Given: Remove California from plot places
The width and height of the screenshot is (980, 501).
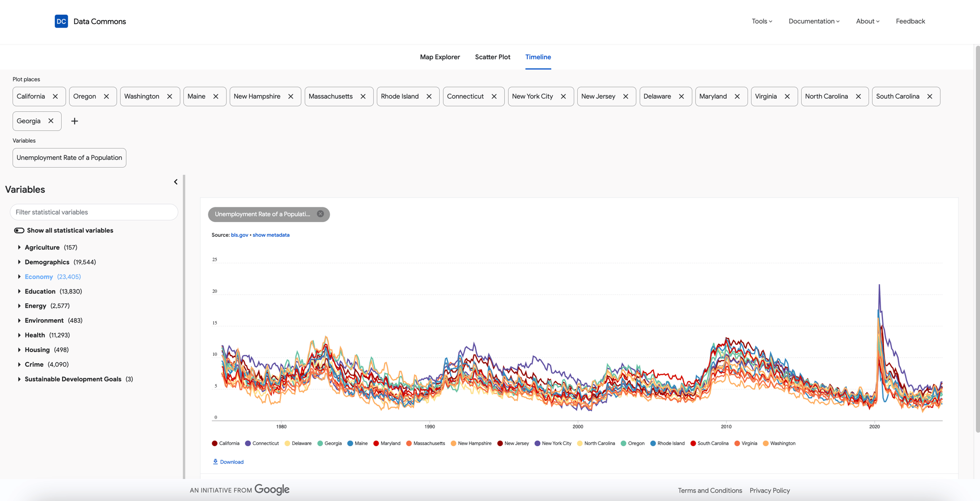Looking at the screenshot, I should click(55, 97).
